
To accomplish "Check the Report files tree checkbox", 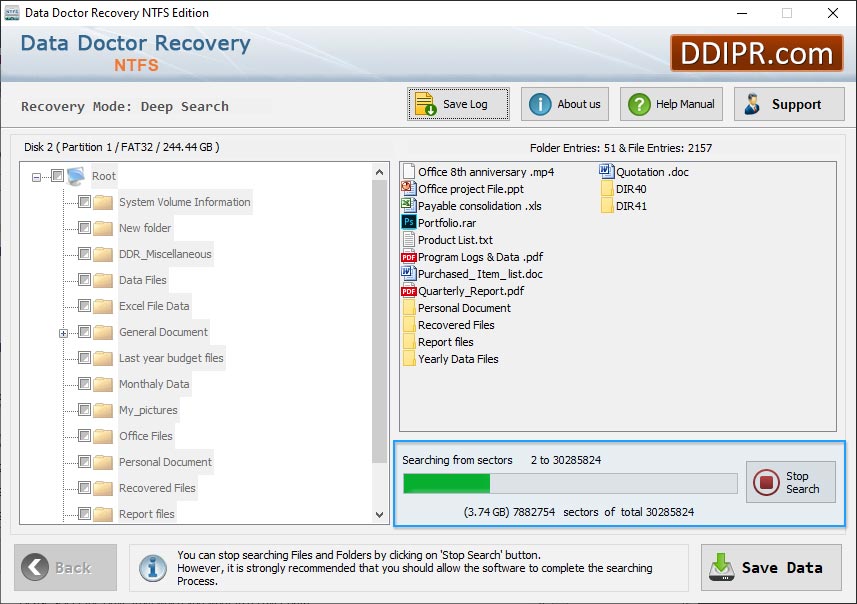I will click(x=84, y=514).
